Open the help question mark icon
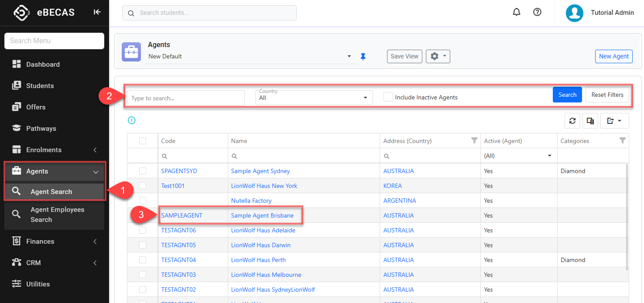 538,13
